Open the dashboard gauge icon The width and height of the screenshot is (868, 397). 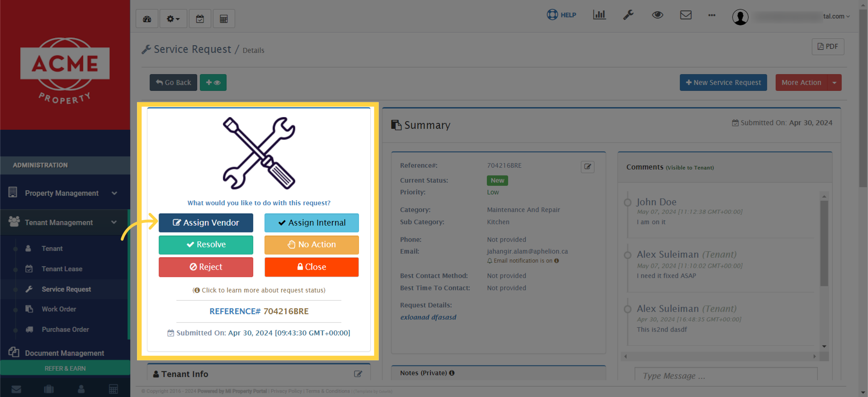click(147, 19)
